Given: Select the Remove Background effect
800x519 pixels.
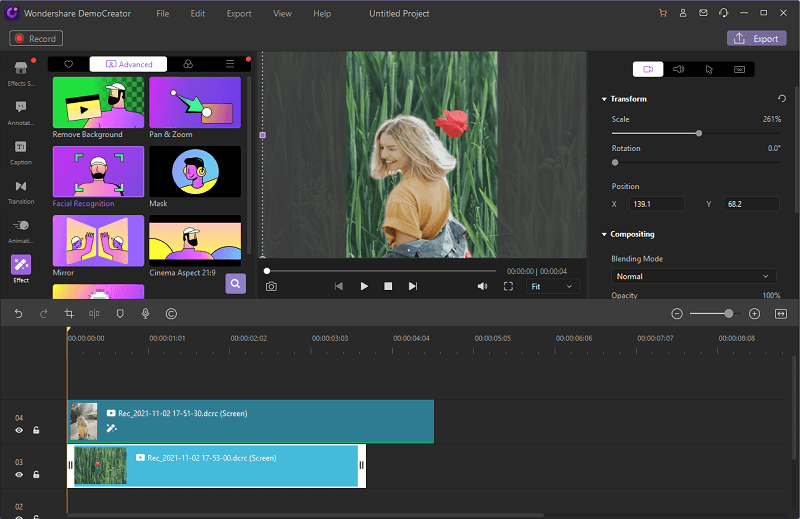Looking at the screenshot, I should (x=98, y=108).
